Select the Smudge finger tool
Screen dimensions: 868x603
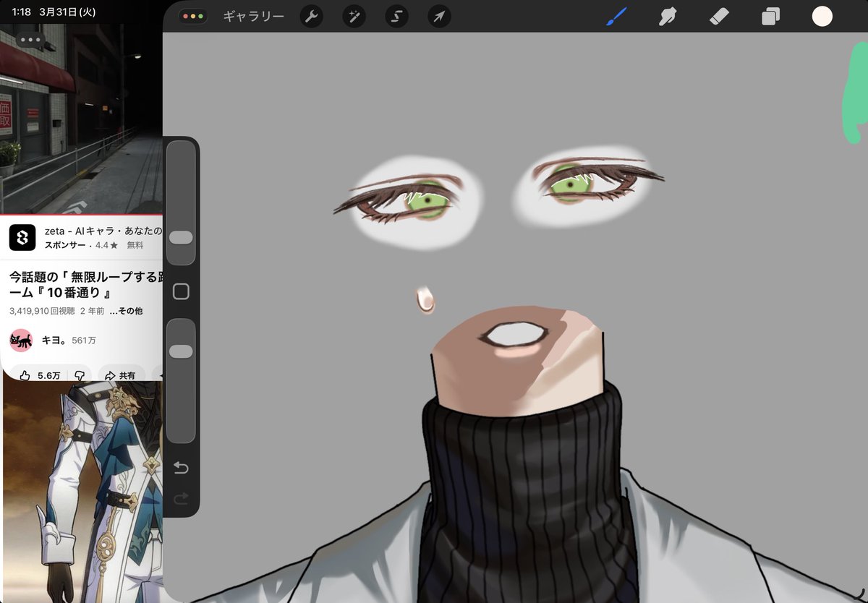click(x=666, y=16)
